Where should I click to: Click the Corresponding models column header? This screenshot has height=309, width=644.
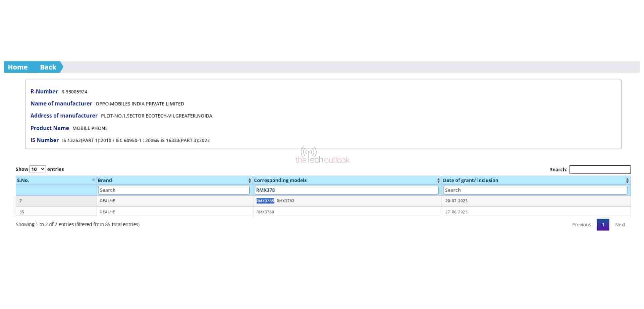tap(280, 180)
